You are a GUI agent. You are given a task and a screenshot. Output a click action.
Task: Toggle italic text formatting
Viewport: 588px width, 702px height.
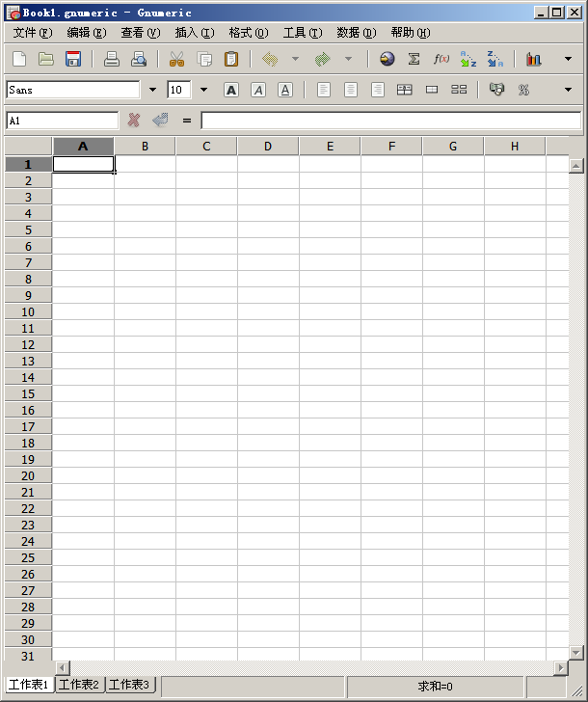258,90
